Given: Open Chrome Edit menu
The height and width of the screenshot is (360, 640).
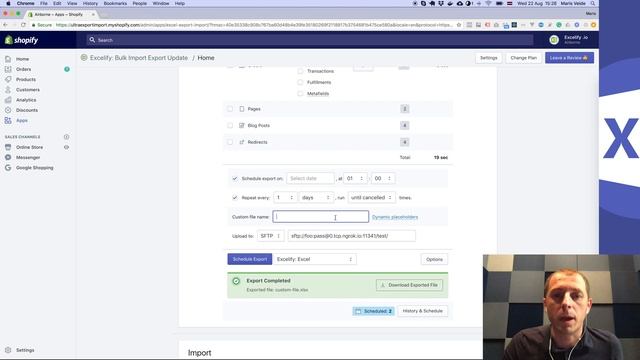Looking at the screenshot, I should pyautogui.click(x=57, y=3).
